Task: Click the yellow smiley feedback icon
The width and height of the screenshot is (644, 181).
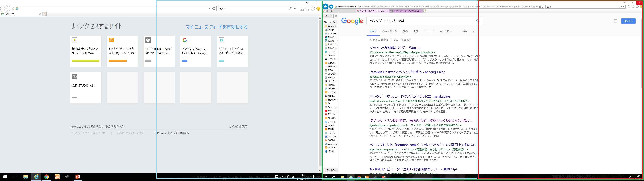Action: 318,9
